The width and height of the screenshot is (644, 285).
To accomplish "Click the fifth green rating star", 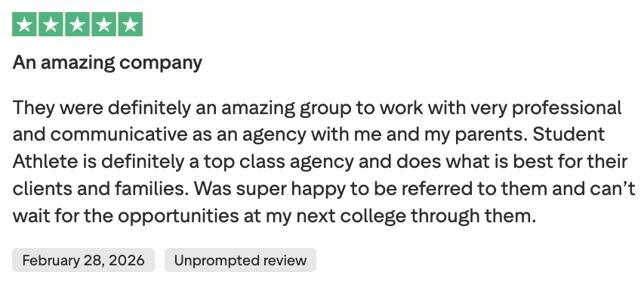I will coord(131,24).
